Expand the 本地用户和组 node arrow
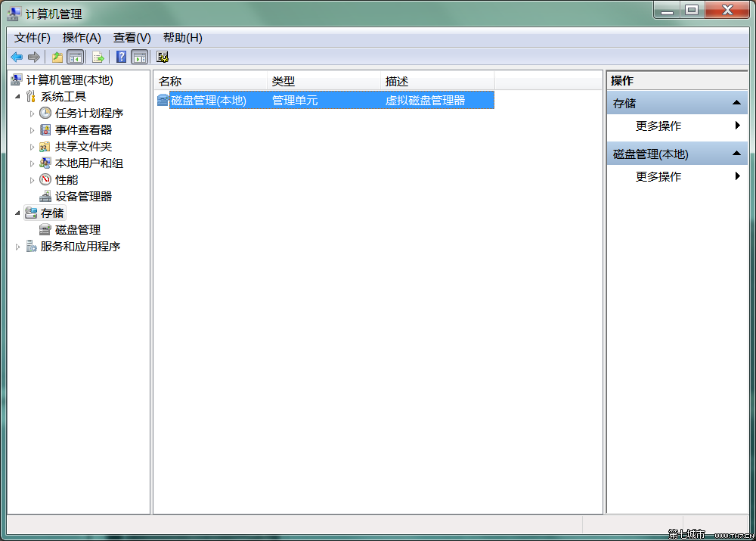The width and height of the screenshot is (756, 541). click(x=32, y=163)
